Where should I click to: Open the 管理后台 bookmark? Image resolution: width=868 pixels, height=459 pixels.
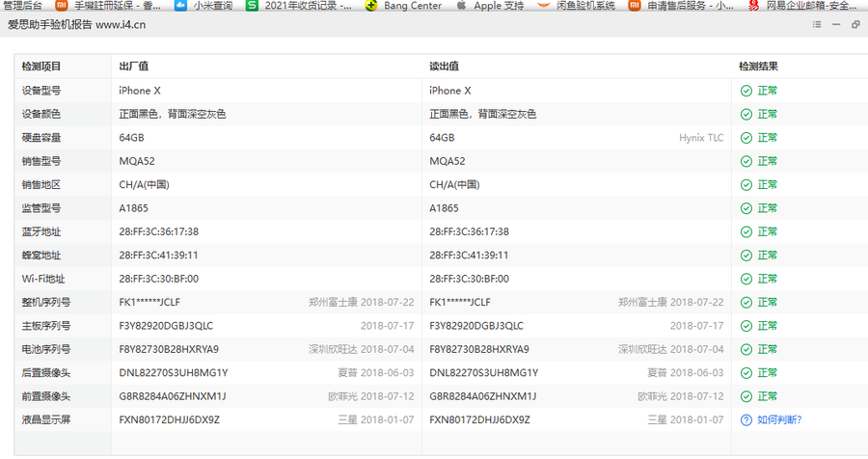[x=22, y=5]
